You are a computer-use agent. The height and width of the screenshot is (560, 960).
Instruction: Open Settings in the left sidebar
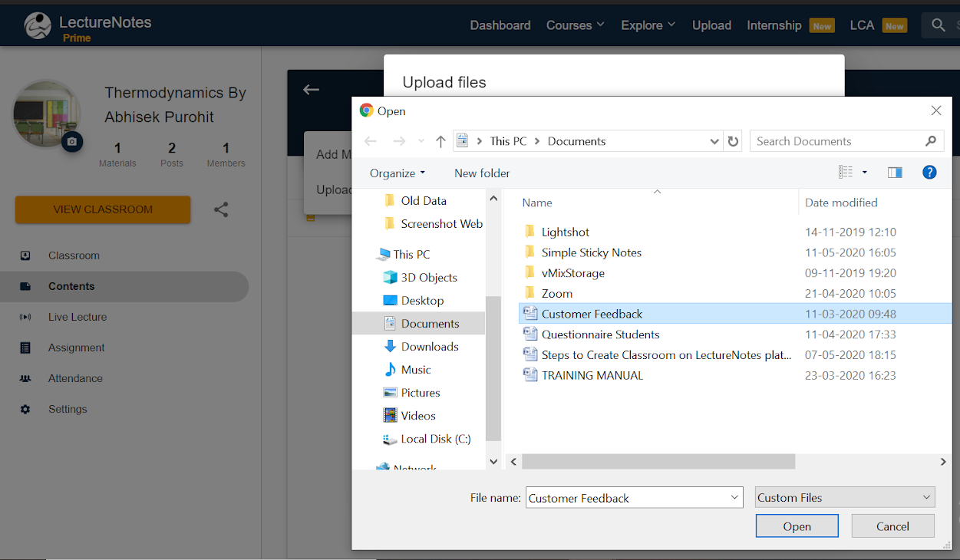click(x=68, y=409)
